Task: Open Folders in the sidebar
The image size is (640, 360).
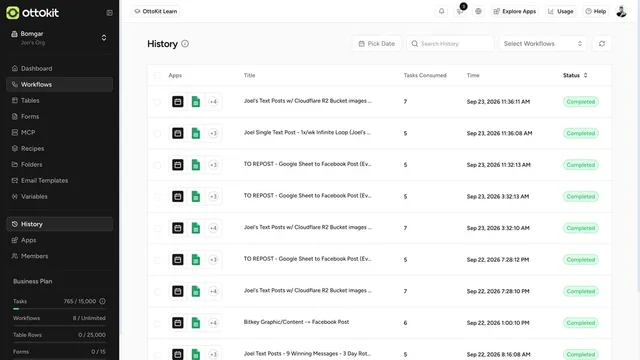Action: [x=60, y=164]
